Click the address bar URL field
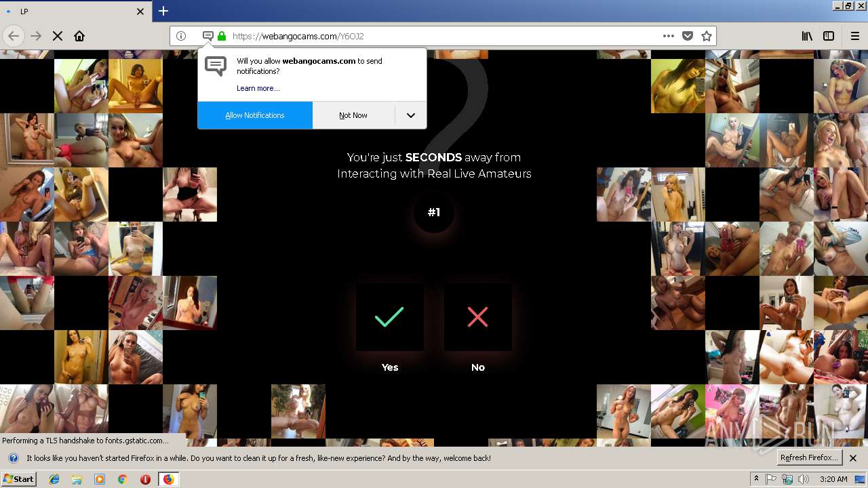Screen dimensions: 868x488 (x=444, y=36)
